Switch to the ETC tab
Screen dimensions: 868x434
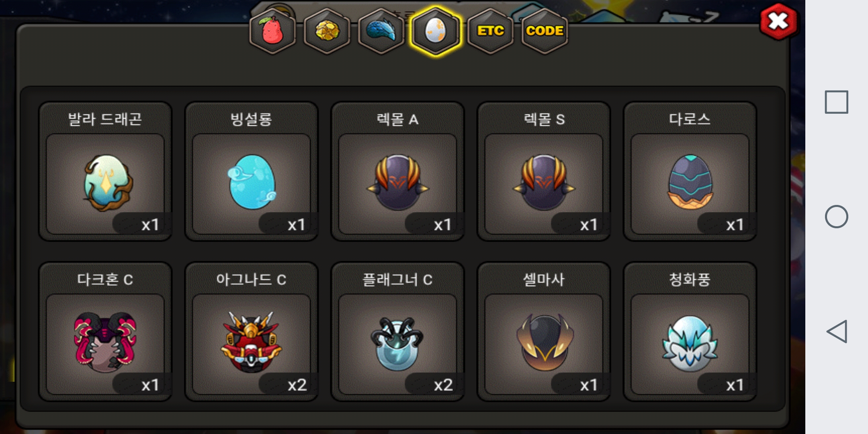[x=490, y=31]
